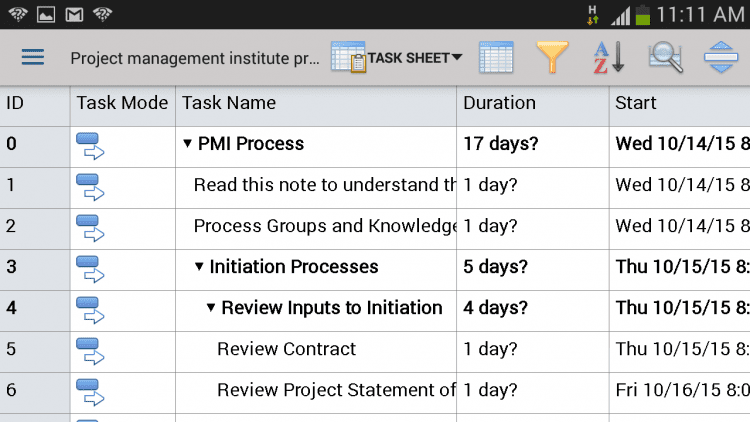The width and height of the screenshot is (750, 422).
Task: Open the search magnifier icon
Action: click(x=664, y=57)
